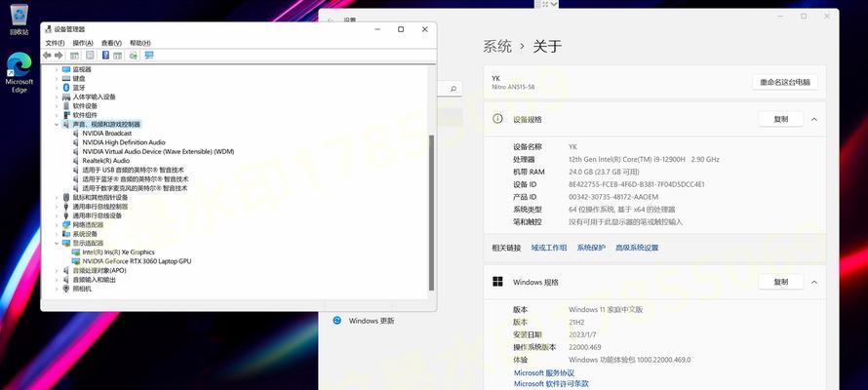Click the USB icon beside 通用串行总线控制器
Image resolution: width=868 pixels, height=390 pixels.
click(x=66, y=207)
